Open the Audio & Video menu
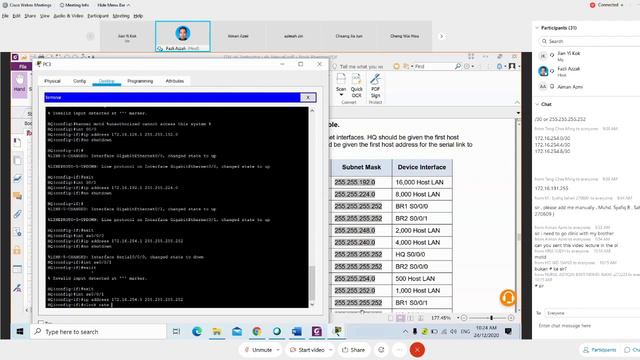Screen dimensions: 640x360 point(68,16)
